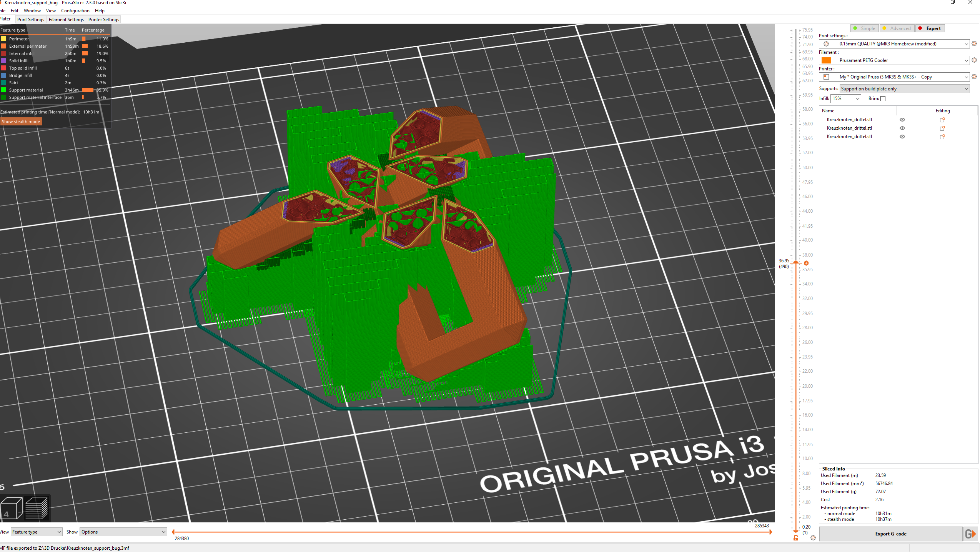This screenshot has width=980, height=552.
Task: Hide the third Kreuzknoten_drittel.stl object
Action: pos(902,137)
